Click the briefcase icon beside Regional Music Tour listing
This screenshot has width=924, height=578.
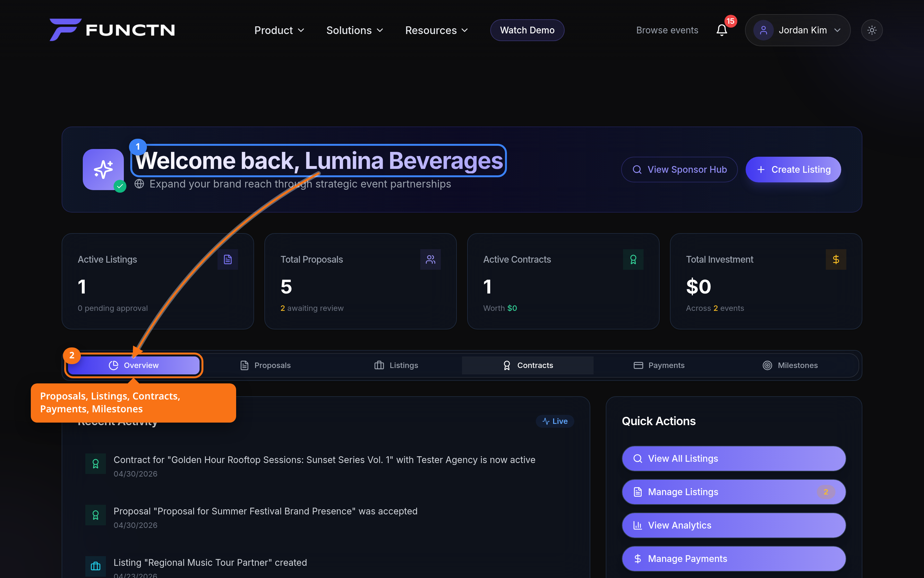[96, 566]
